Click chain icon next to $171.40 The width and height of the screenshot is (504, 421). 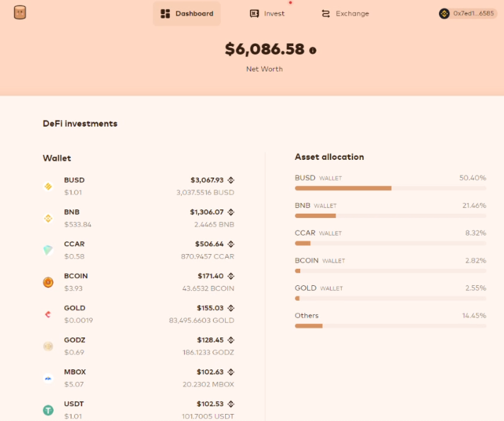point(231,276)
